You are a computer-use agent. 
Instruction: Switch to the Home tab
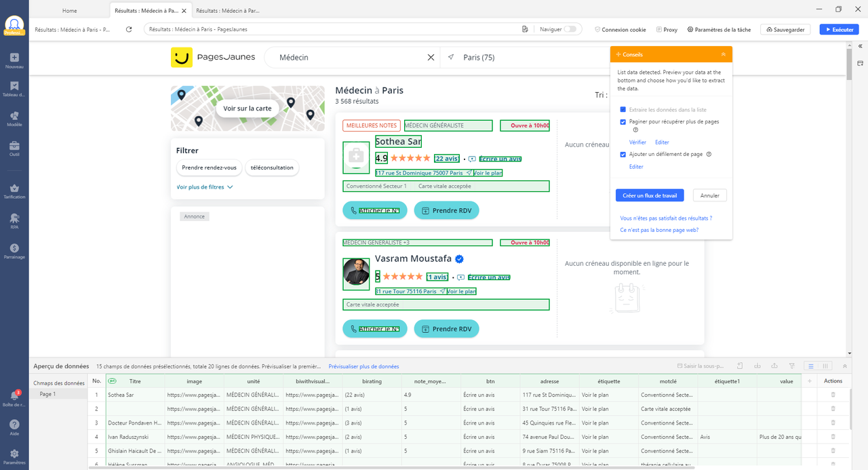(69, 11)
